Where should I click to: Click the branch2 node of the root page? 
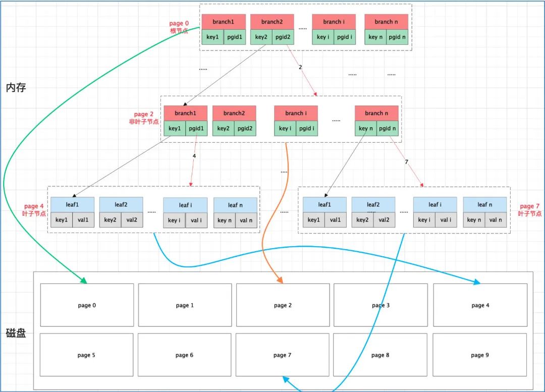pyautogui.click(x=272, y=22)
